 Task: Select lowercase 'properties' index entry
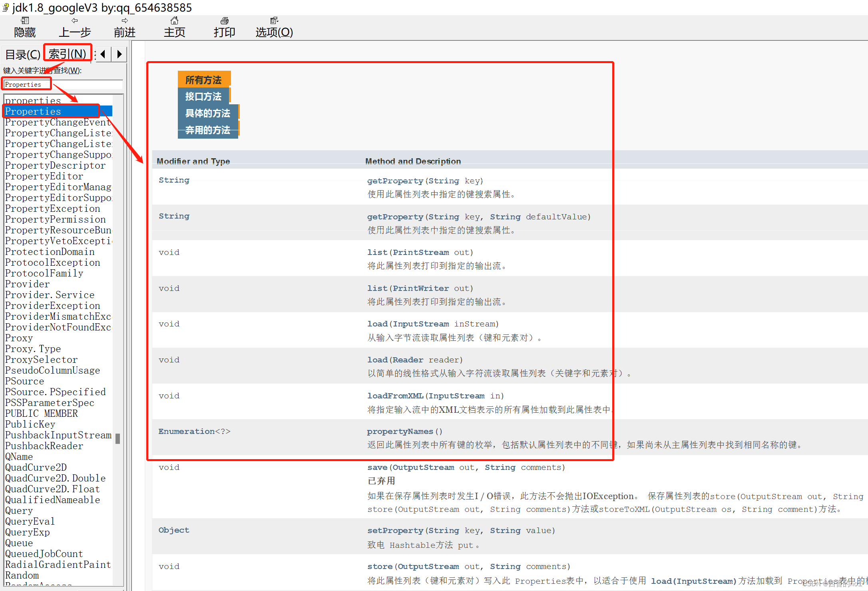[33, 100]
